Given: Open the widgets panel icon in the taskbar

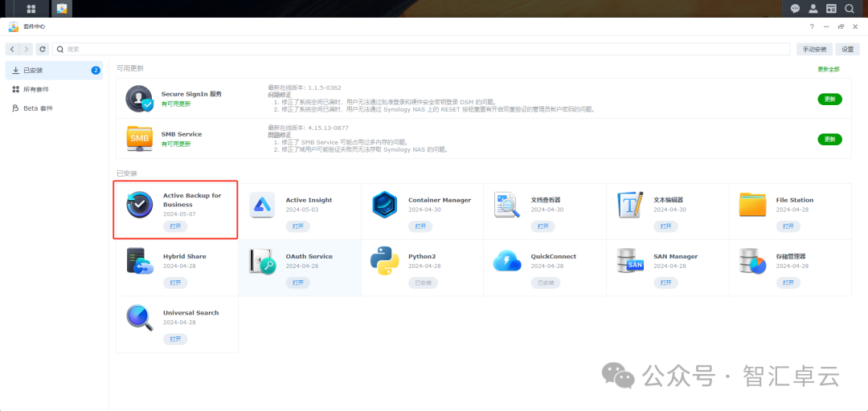Looking at the screenshot, I should click(831, 8).
